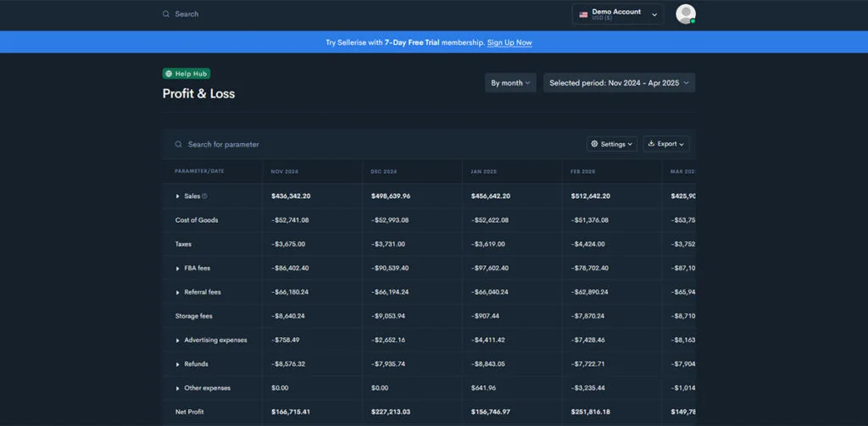Click Sales value $498,639.96
Viewport: 868px width, 426px height.
coord(391,196)
